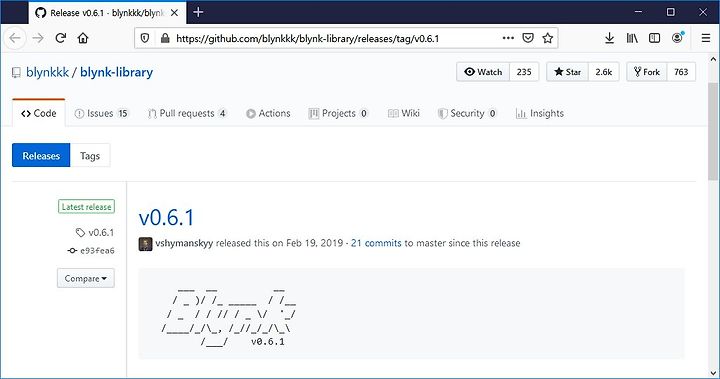Click the vshymanskyy avatar image
Viewport: 720px width, 379px height.
click(x=146, y=244)
